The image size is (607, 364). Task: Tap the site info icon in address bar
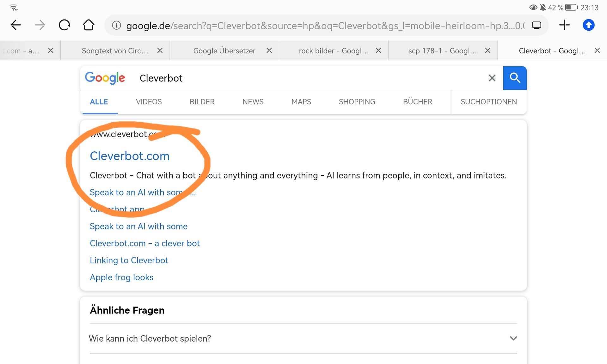point(116,25)
